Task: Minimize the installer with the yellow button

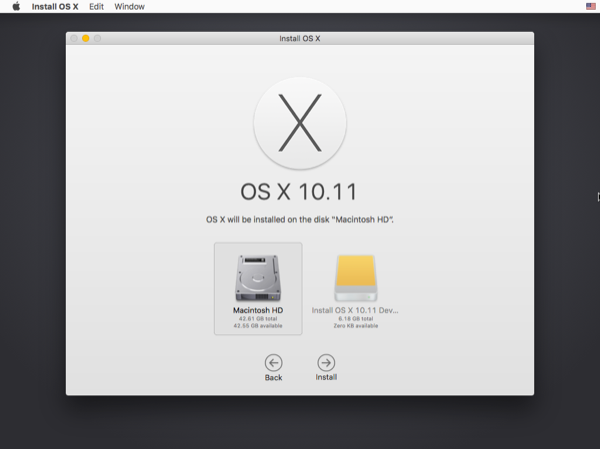Action: [x=86, y=38]
